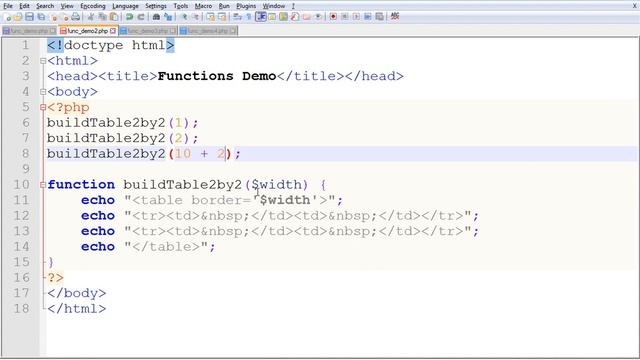Open the ? help menu
The image size is (640, 360).
click(293, 6)
